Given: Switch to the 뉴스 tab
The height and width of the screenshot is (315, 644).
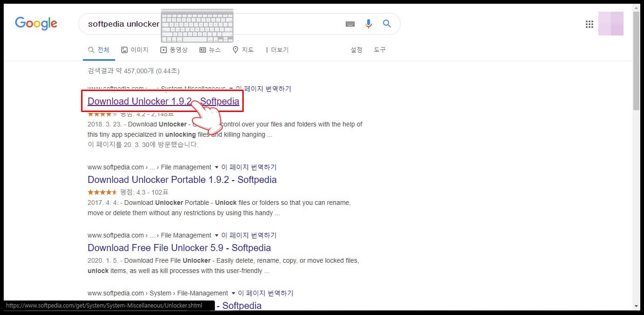Looking at the screenshot, I should coord(210,50).
